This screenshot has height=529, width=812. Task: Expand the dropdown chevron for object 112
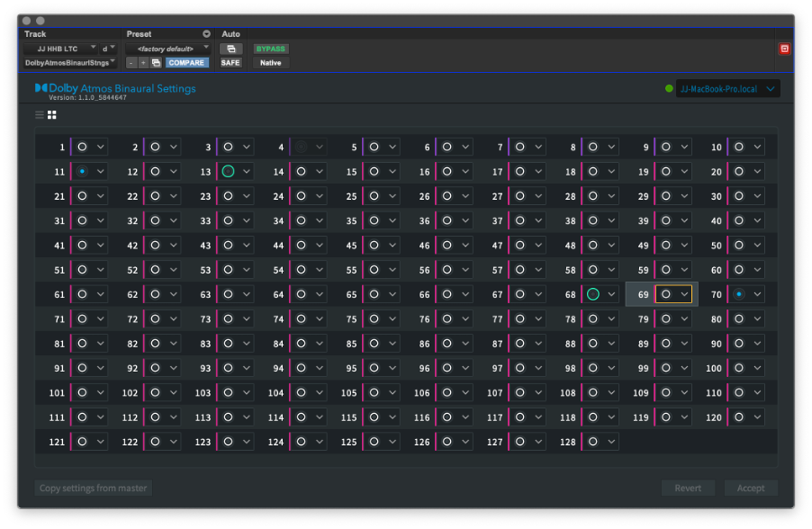(174, 417)
